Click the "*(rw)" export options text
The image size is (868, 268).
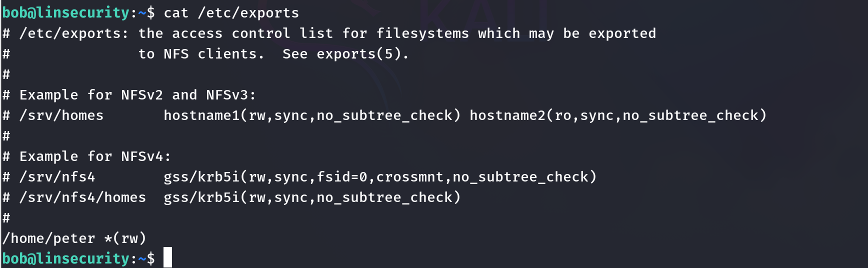click(x=125, y=238)
